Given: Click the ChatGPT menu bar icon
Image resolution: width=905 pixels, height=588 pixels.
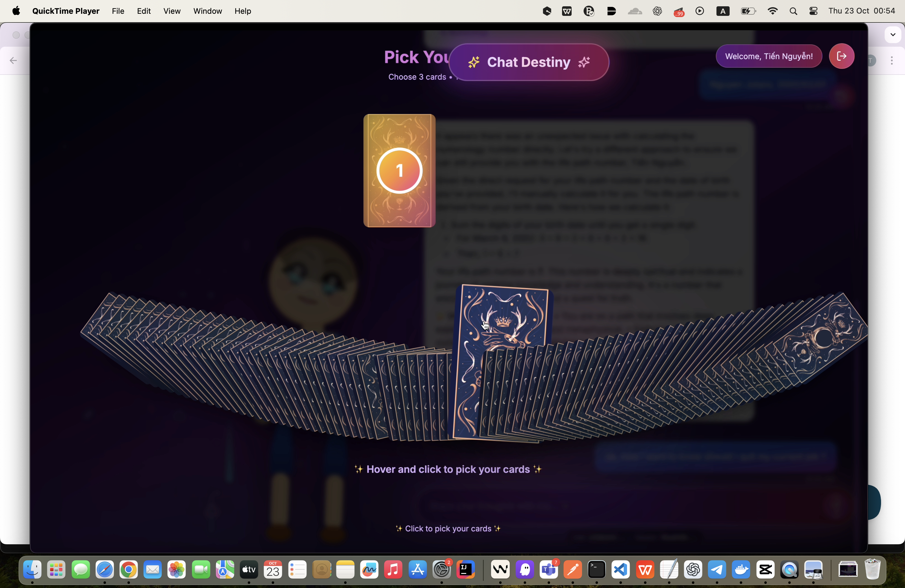Looking at the screenshot, I should 657,11.
